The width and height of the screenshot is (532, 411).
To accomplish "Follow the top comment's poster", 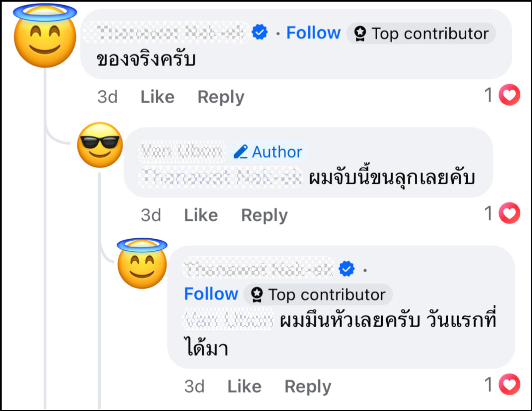I will [313, 33].
